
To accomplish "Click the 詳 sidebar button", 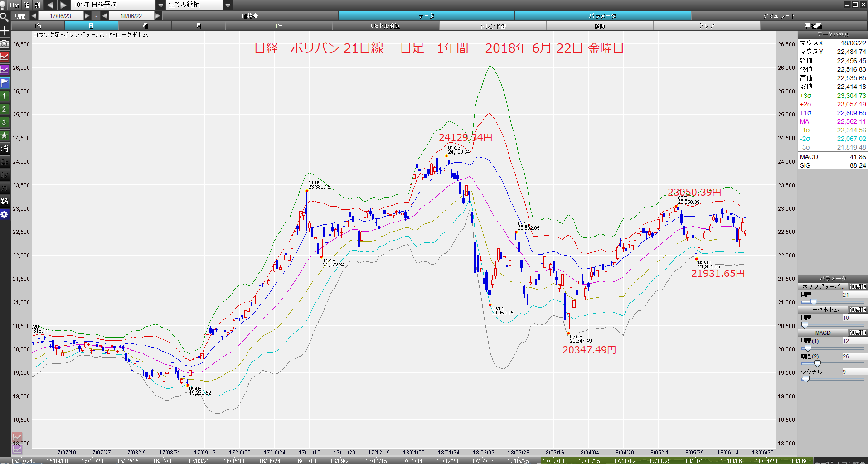I will (5, 162).
